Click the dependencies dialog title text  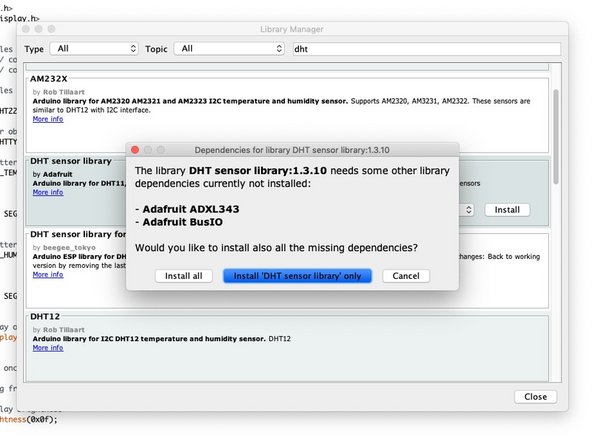(x=292, y=150)
